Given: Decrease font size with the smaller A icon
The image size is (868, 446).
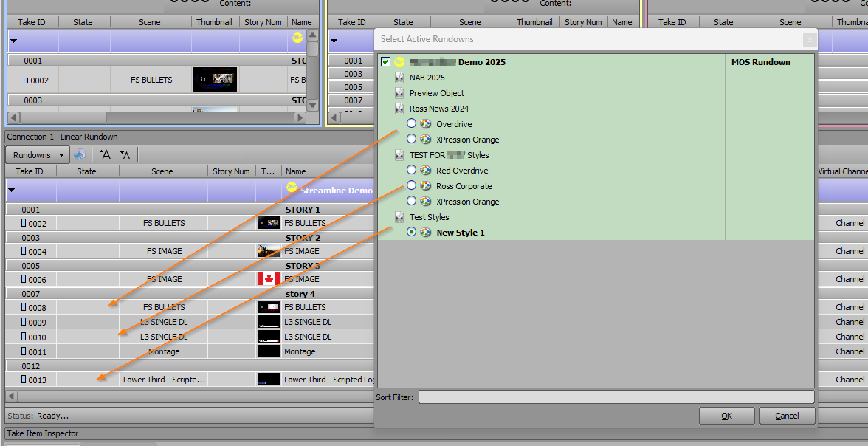Looking at the screenshot, I should [125, 155].
